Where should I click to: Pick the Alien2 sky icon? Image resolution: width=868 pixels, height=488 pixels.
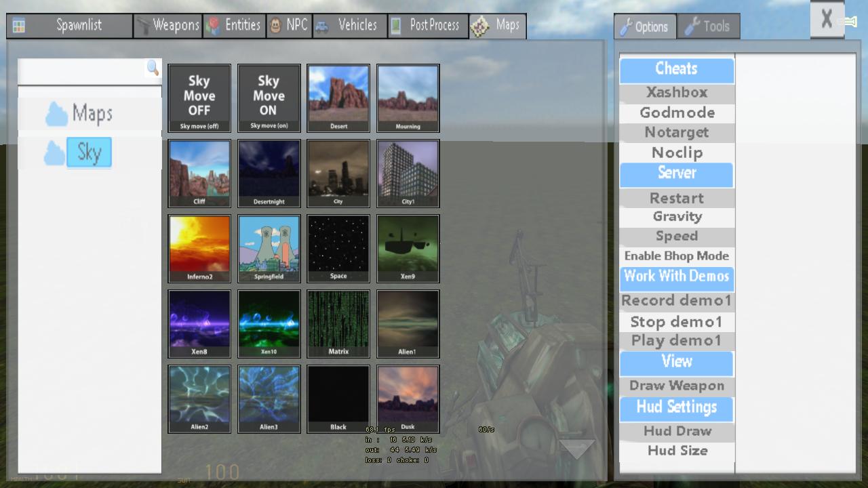[x=199, y=399]
